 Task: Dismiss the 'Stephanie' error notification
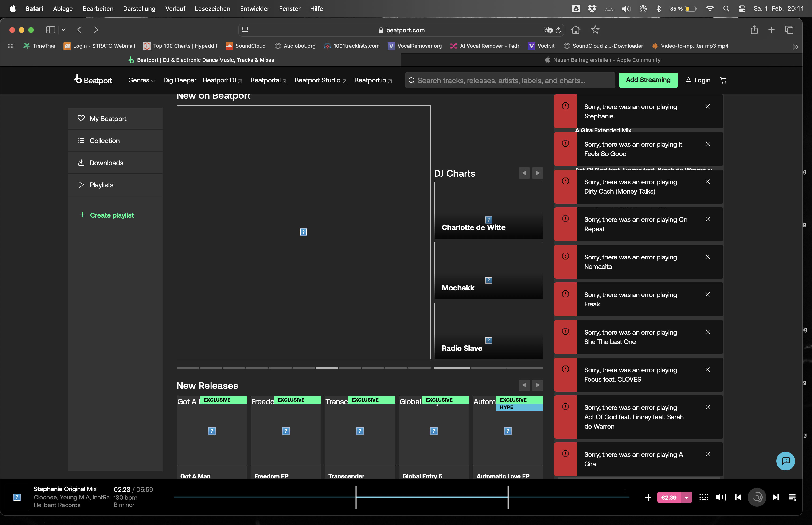(707, 106)
